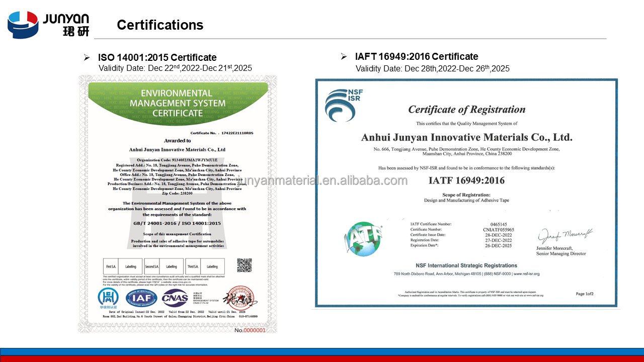644x362 pixels.
Task: Click Jennifer Morecraft's signature
Action: (565, 235)
